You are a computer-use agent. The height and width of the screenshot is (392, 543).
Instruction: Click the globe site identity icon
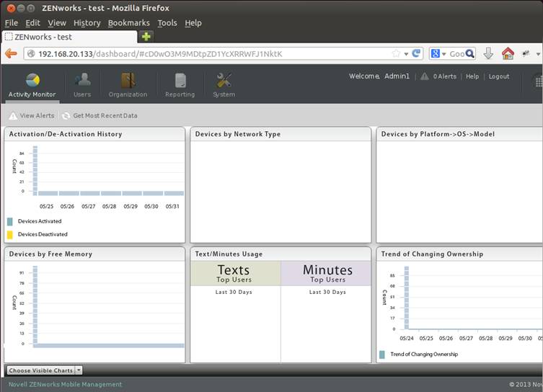click(31, 53)
